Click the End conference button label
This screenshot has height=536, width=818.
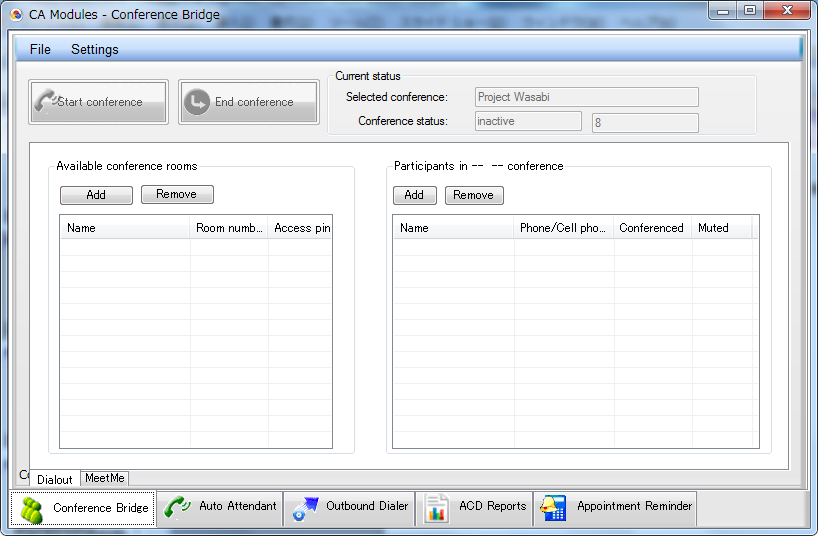(x=254, y=102)
